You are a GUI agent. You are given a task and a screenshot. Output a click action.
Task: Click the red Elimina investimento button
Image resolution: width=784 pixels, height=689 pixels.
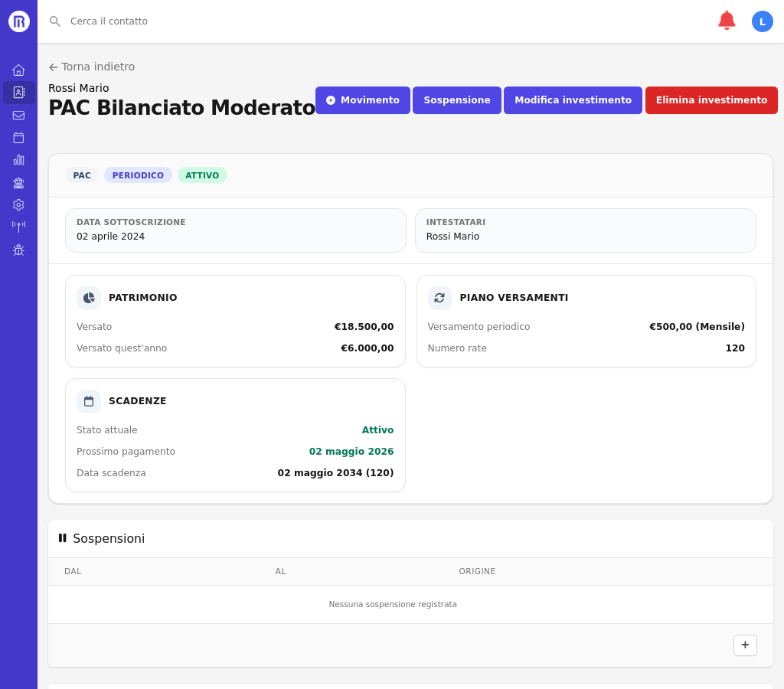(x=710, y=100)
